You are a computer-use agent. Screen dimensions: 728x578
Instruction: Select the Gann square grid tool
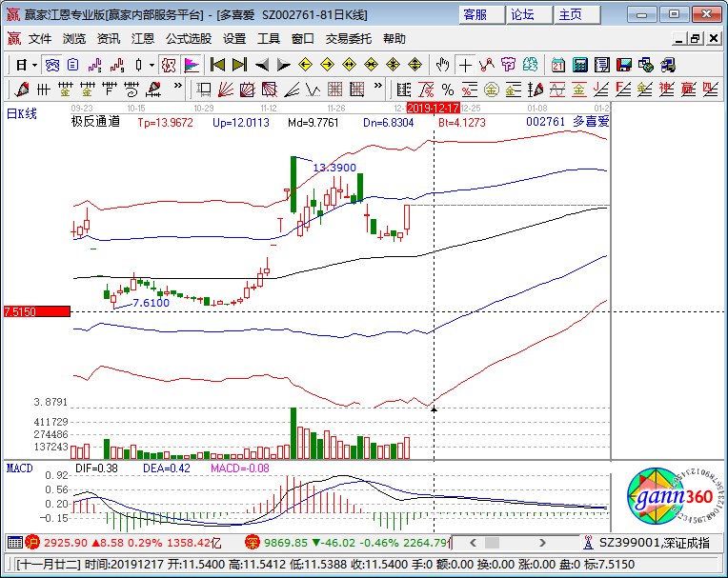[x=248, y=90]
